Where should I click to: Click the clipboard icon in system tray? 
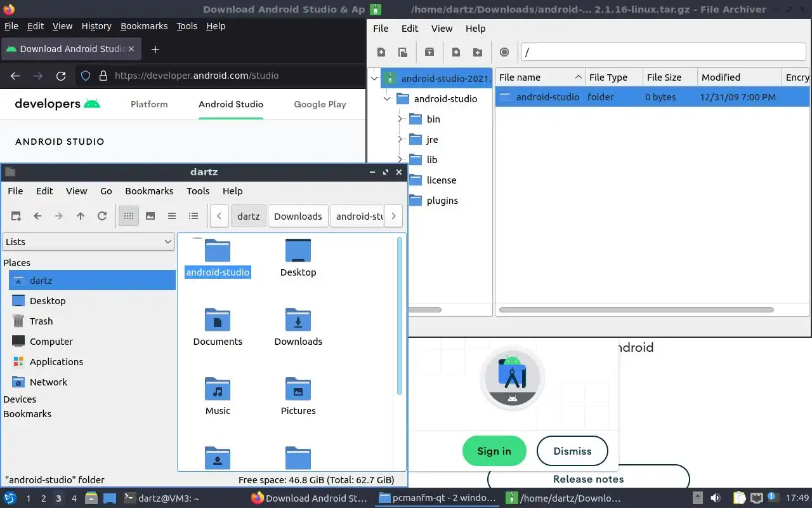739,498
